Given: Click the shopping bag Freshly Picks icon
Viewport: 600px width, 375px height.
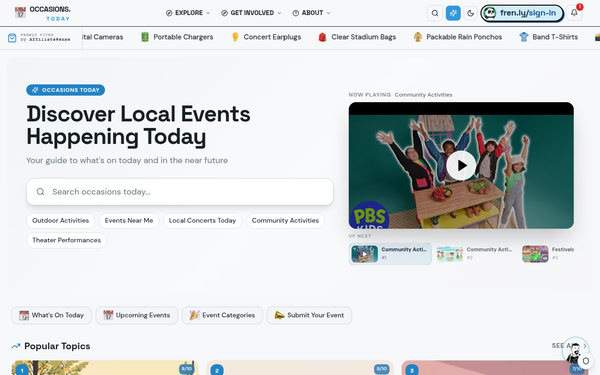Looking at the screenshot, I should [12, 38].
